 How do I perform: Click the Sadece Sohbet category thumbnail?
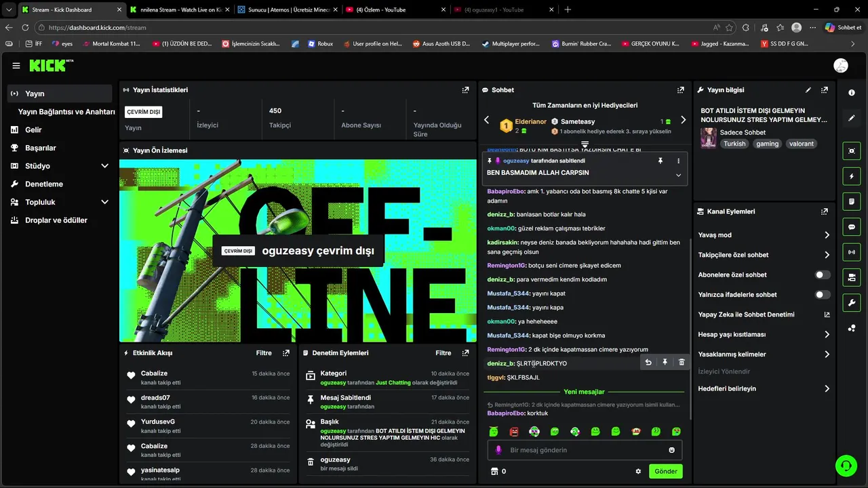[x=709, y=138]
